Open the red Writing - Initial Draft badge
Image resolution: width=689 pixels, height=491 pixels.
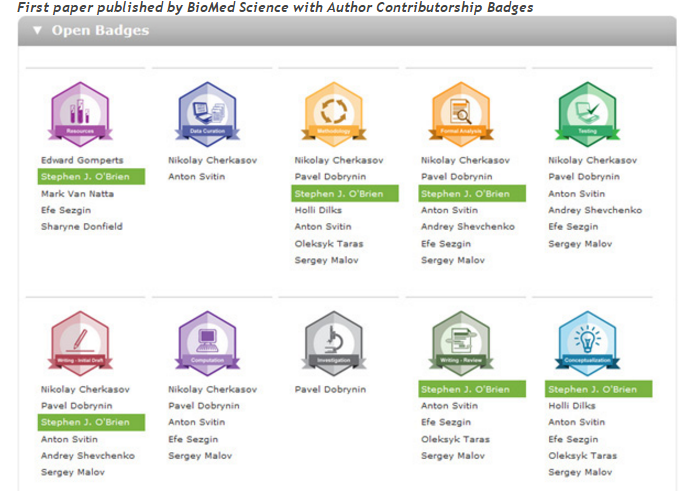80,343
